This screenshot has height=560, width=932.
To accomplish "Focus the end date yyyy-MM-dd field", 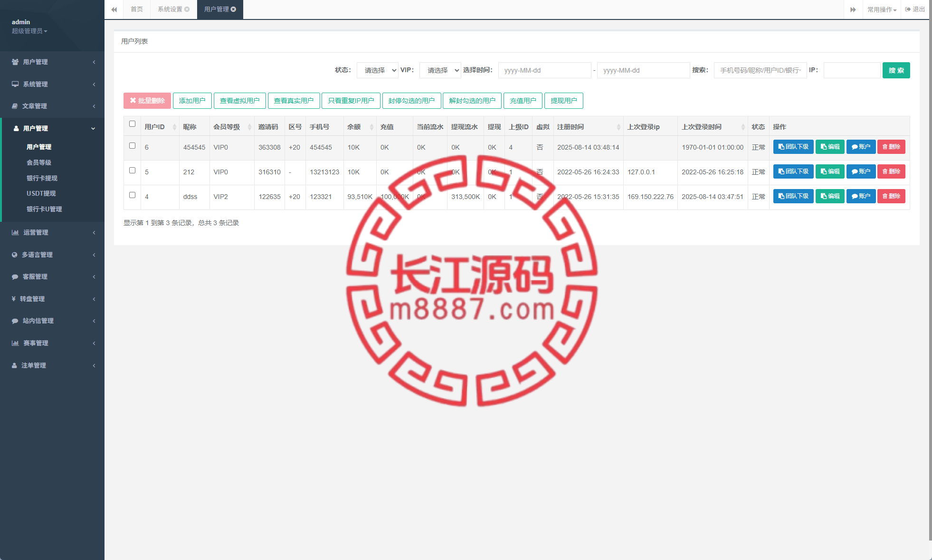I will (643, 70).
